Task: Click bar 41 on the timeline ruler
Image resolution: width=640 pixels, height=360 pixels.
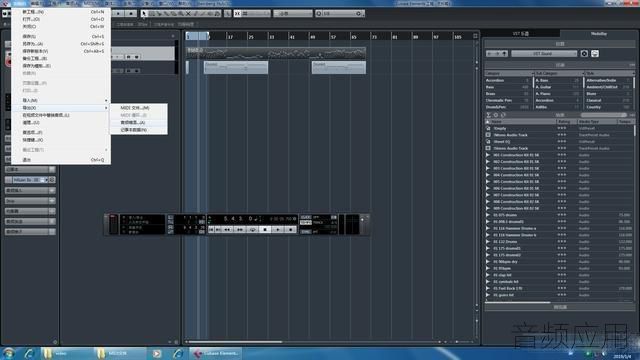Action: pyautogui.click(x=292, y=37)
